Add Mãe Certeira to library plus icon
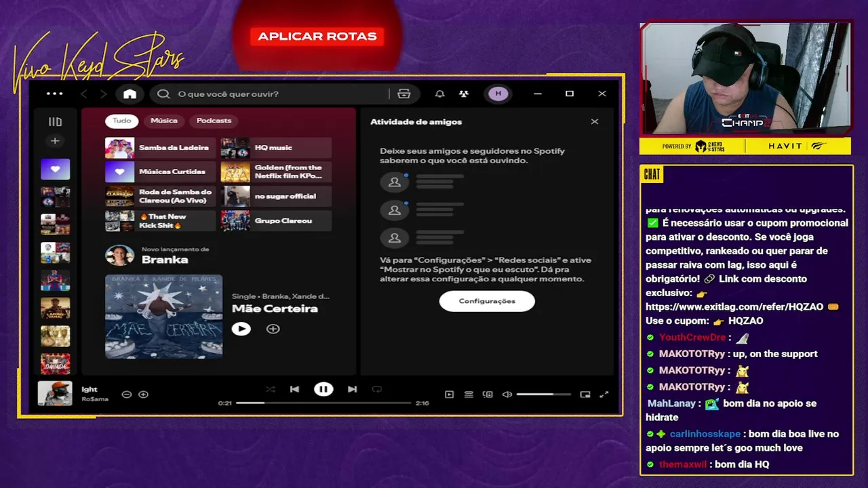868x488 pixels. click(x=273, y=329)
